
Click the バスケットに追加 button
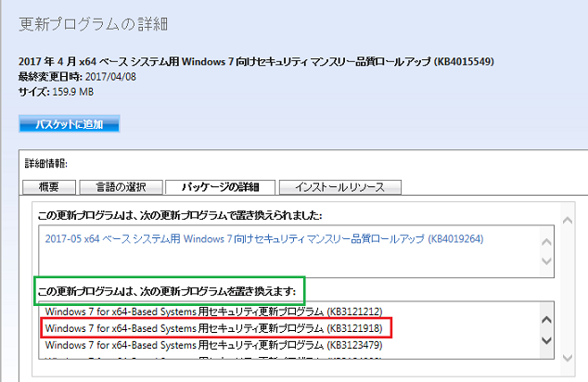coord(70,124)
